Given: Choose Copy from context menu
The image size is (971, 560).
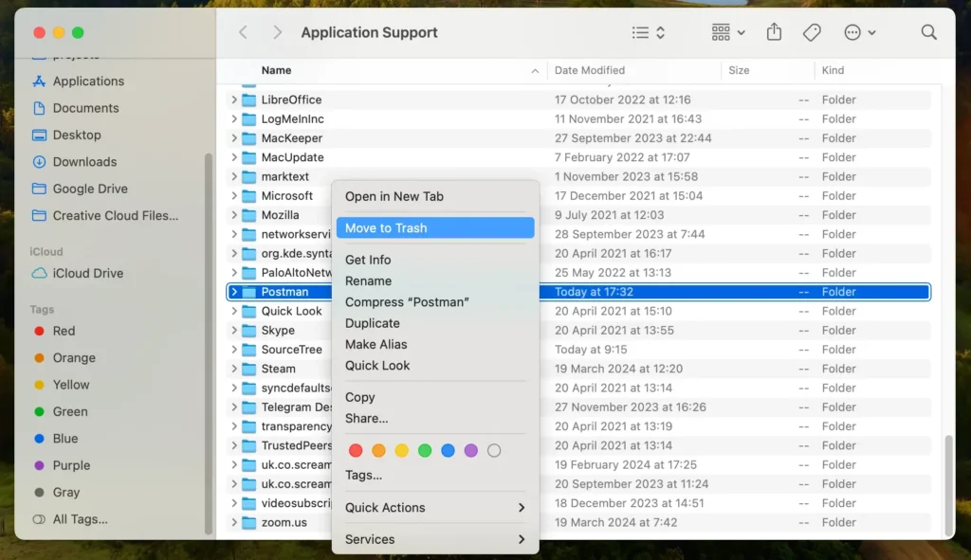Looking at the screenshot, I should tap(435, 397).
